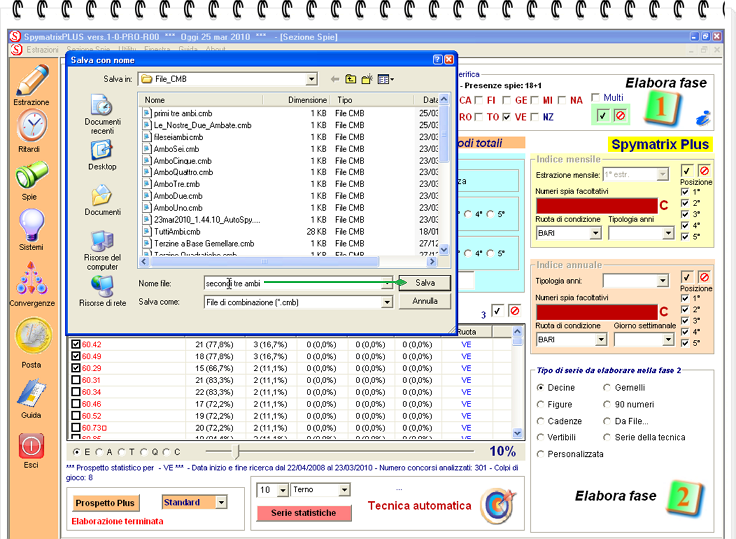Sort files by Tipo column header
The width and height of the screenshot is (736, 539).
point(373,100)
